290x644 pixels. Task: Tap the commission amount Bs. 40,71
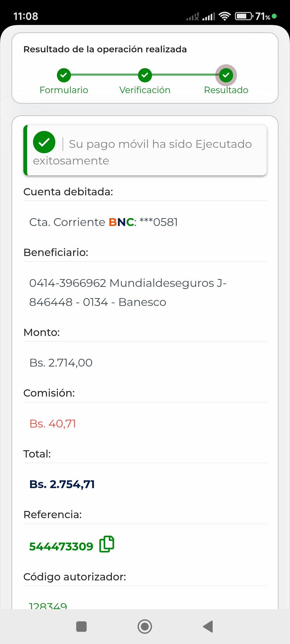point(53,424)
